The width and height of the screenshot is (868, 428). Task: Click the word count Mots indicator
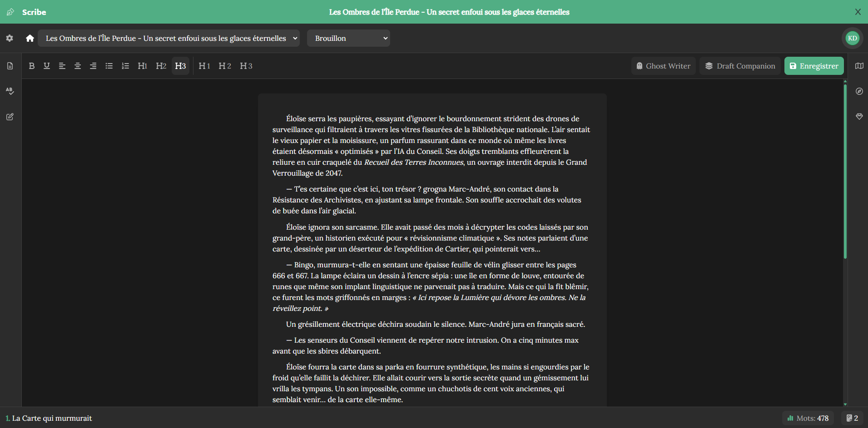[808, 418]
